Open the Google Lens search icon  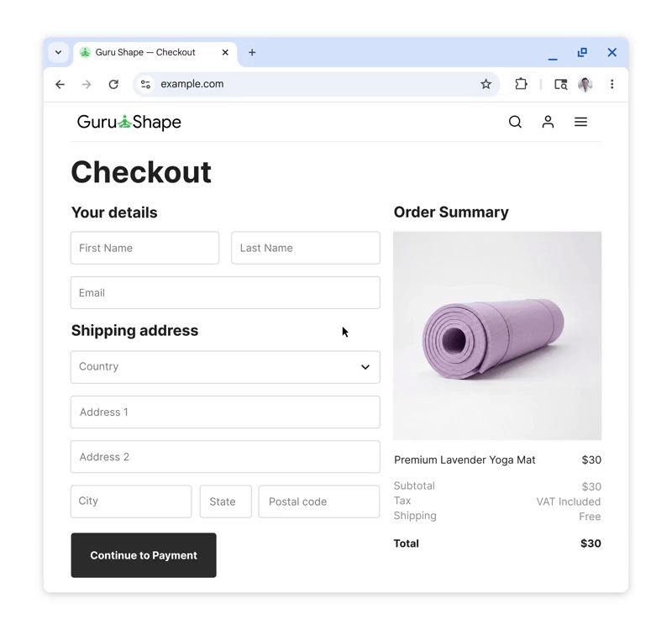coord(560,84)
